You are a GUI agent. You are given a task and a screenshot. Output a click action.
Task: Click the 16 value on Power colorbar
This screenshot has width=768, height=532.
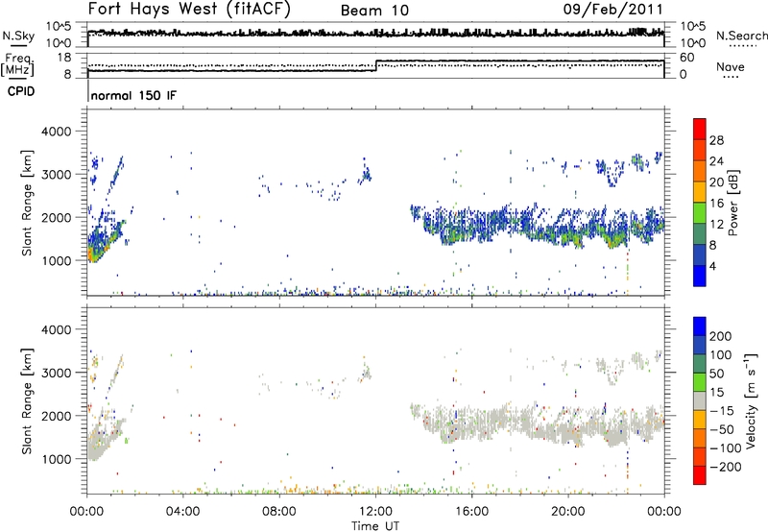(716, 204)
